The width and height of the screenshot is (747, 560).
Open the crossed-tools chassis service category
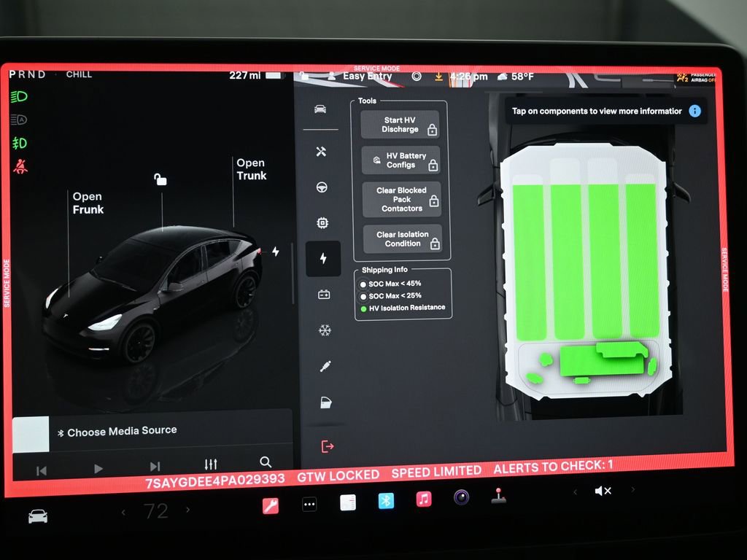[x=320, y=151]
